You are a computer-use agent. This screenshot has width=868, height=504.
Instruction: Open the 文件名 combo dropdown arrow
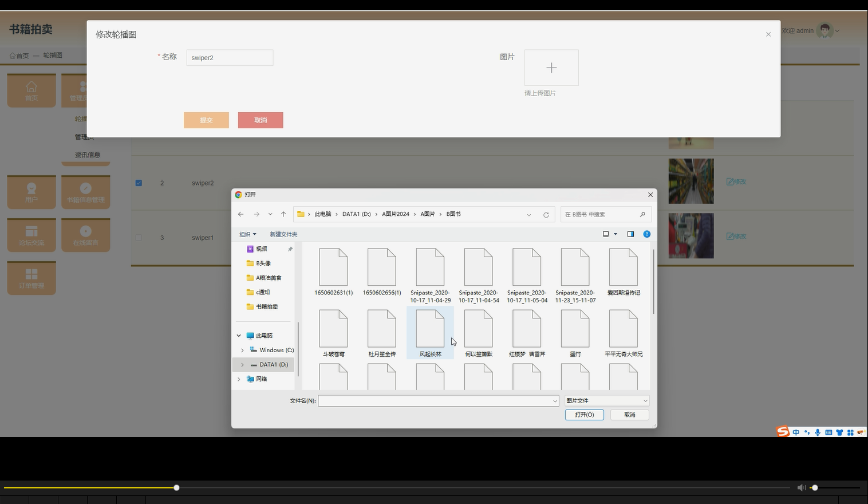click(x=555, y=401)
